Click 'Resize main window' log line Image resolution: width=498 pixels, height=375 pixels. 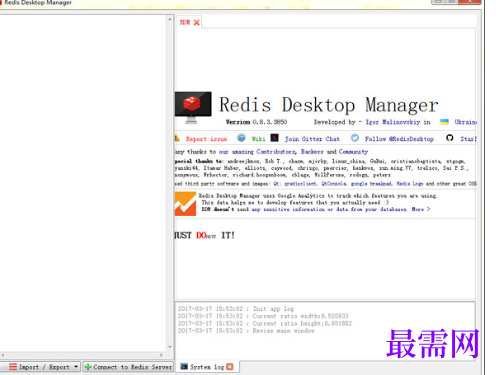(246, 331)
